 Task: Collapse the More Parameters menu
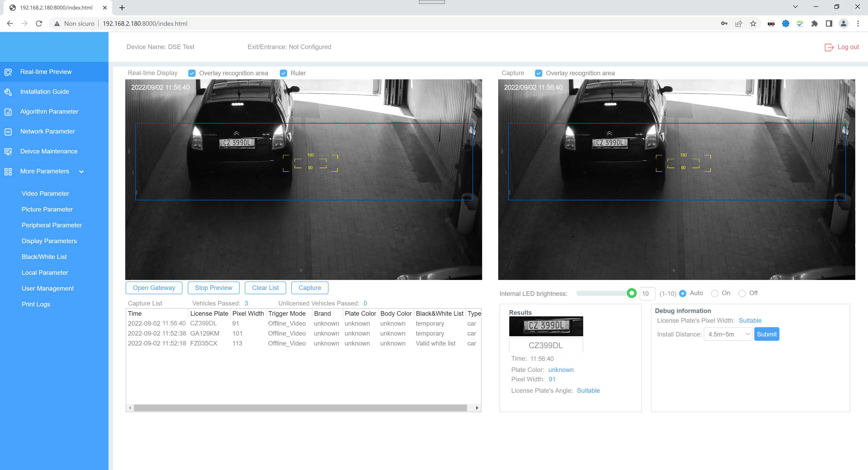point(81,172)
